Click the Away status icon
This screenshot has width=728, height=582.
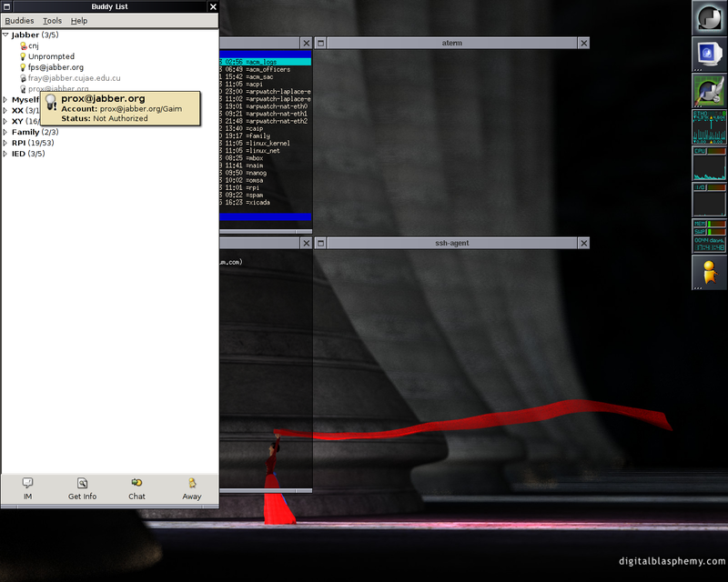pyautogui.click(x=192, y=483)
